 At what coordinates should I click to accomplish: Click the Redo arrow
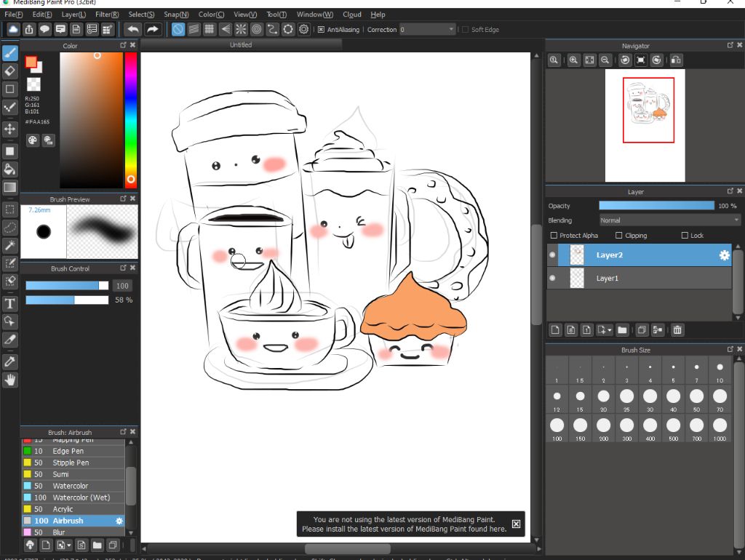pos(153,29)
